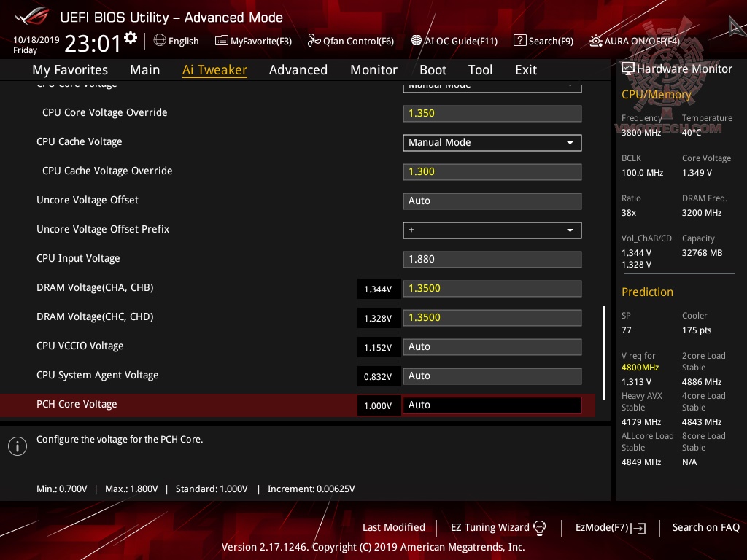Select the DRAM Voltage CHA CHB input field
The image size is (747, 560).
[x=492, y=288]
